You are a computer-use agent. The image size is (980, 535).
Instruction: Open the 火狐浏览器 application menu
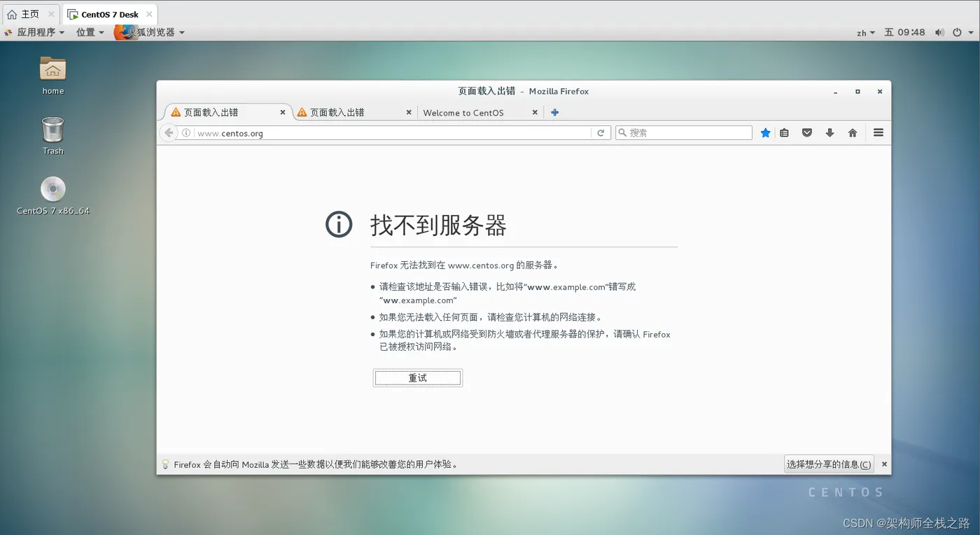coord(150,32)
